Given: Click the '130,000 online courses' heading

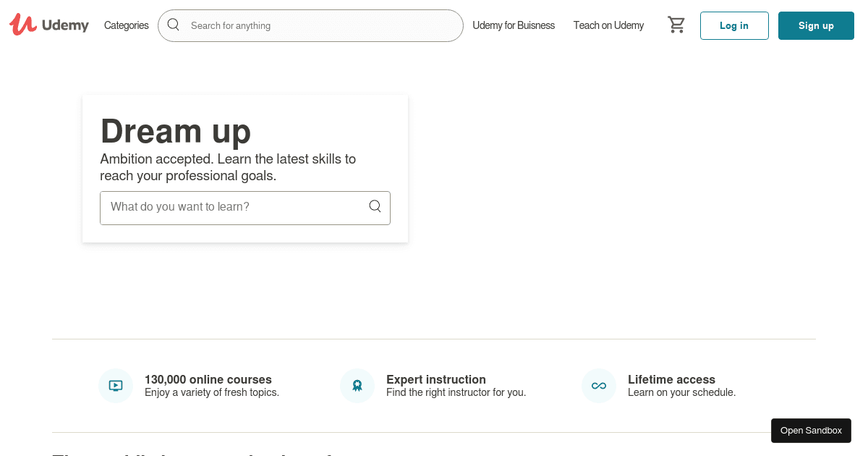Looking at the screenshot, I should click(x=208, y=379).
